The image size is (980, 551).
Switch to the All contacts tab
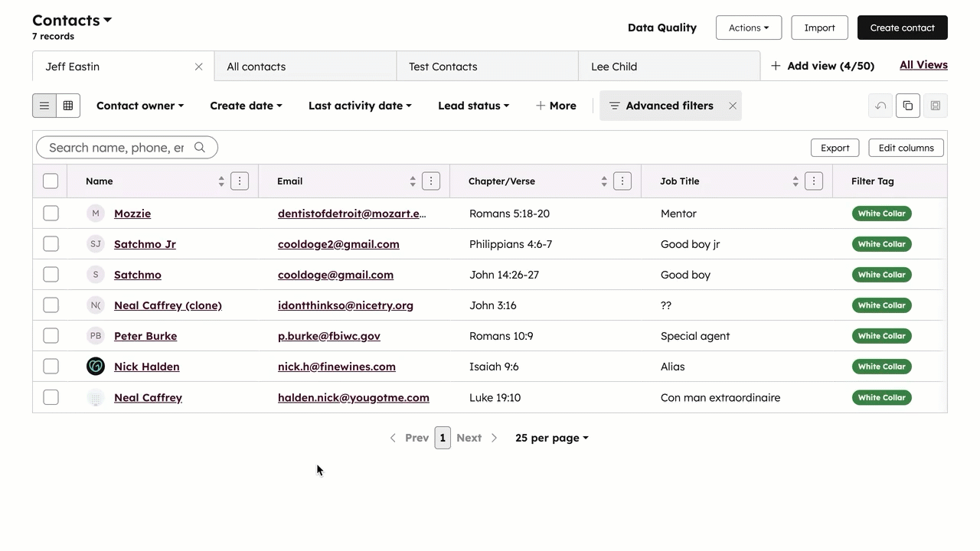[256, 67]
